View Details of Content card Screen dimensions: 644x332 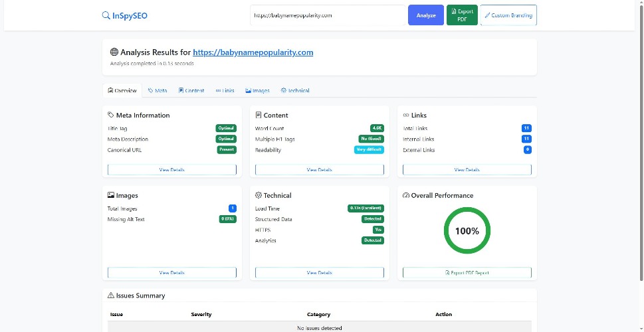tap(320, 169)
